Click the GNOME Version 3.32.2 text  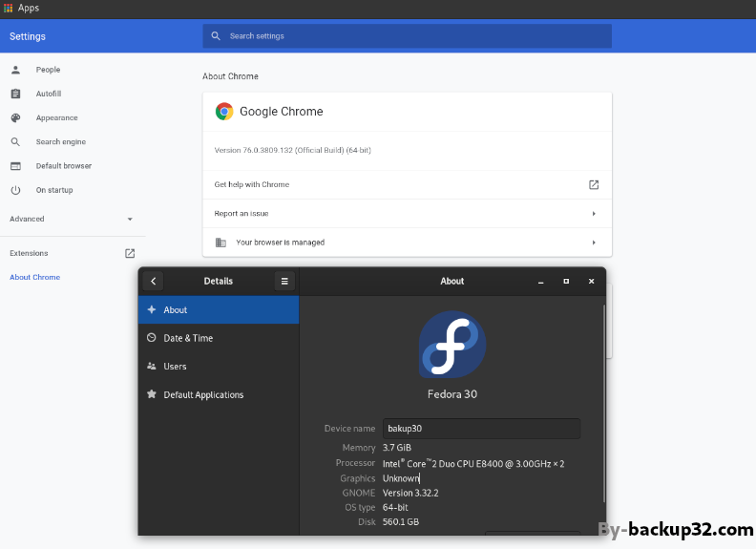(410, 493)
